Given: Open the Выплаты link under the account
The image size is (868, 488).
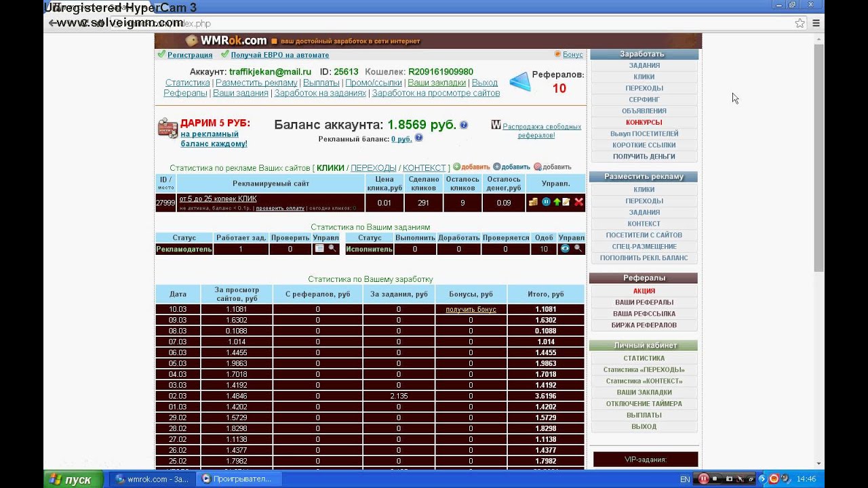Looking at the screenshot, I should [321, 83].
